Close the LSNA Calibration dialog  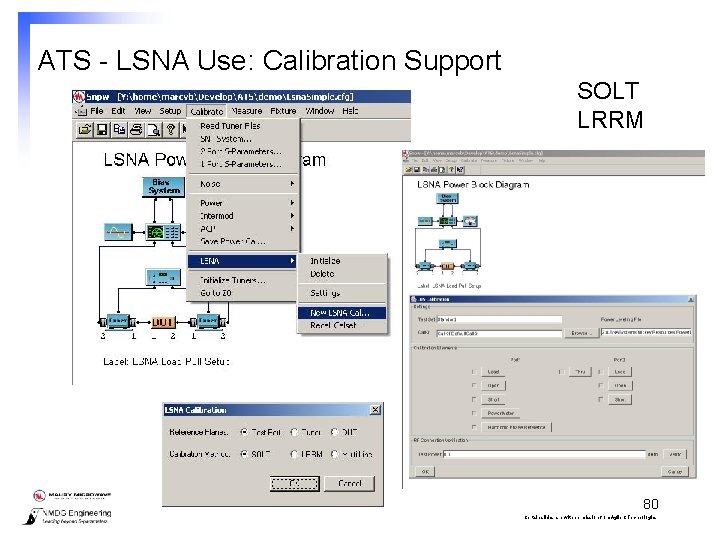pyautogui.click(x=375, y=410)
